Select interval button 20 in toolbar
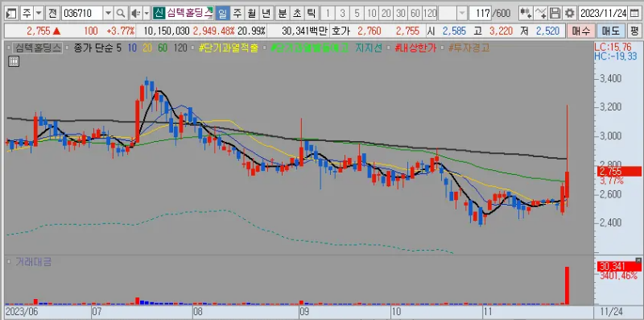This screenshot has height=320, width=644. click(386, 14)
